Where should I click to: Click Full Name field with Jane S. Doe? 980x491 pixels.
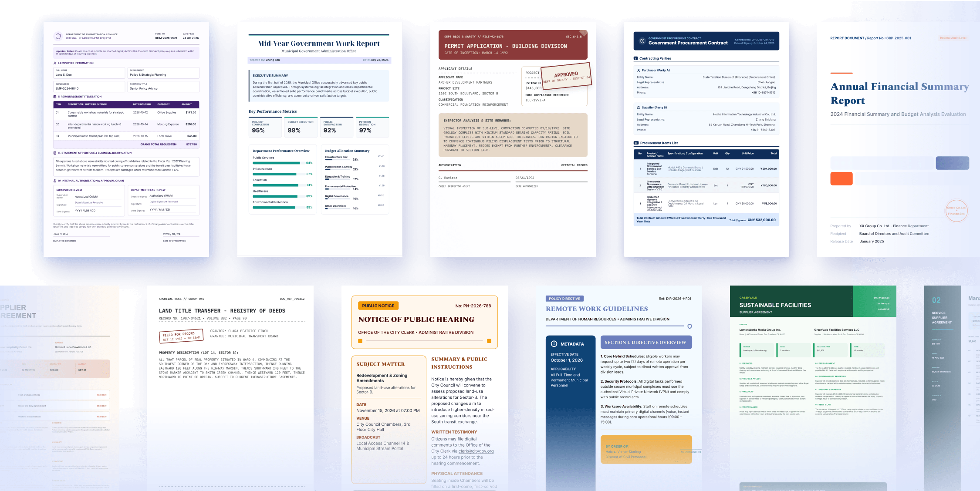click(89, 73)
